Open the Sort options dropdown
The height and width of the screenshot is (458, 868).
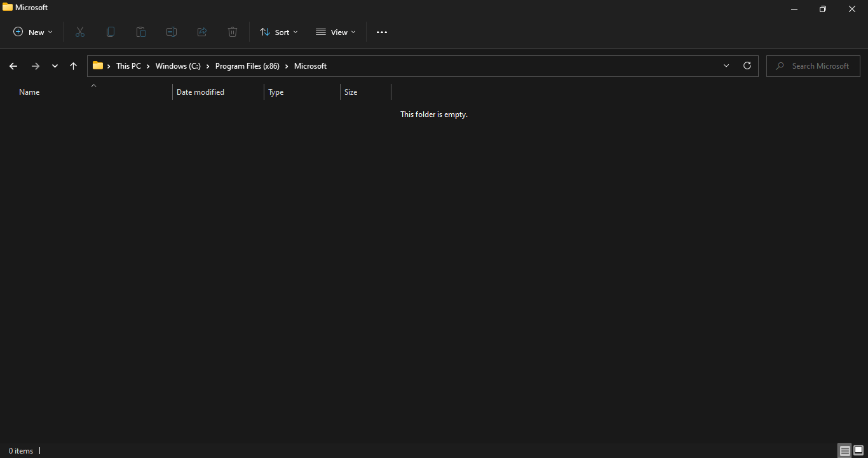pyautogui.click(x=279, y=32)
